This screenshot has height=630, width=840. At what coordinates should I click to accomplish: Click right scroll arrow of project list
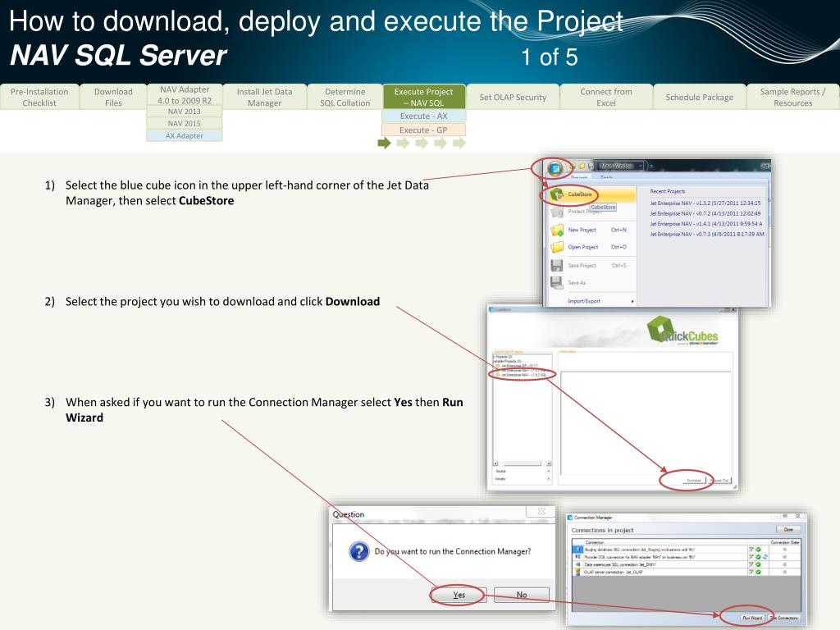[x=549, y=464]
